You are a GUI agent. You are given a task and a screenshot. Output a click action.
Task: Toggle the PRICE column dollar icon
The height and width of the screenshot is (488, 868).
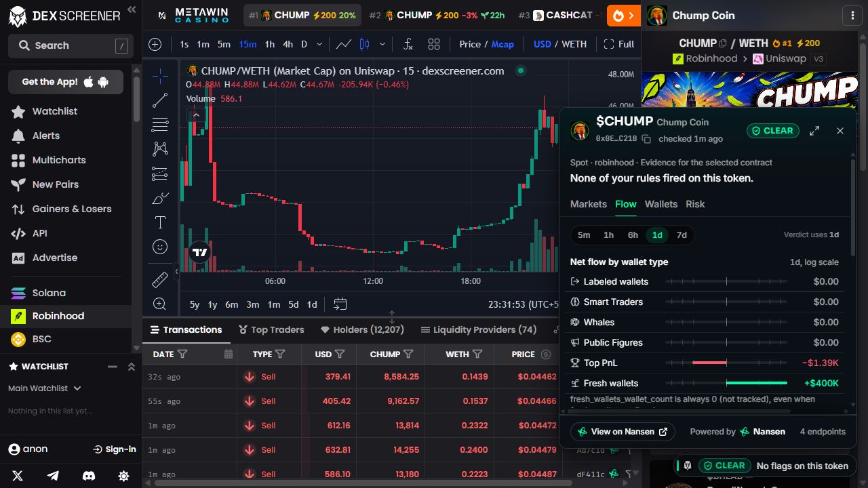[547, 354]
